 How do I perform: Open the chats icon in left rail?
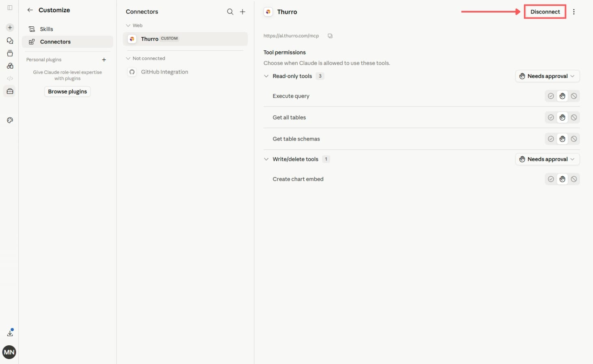(x=10, y=41)
